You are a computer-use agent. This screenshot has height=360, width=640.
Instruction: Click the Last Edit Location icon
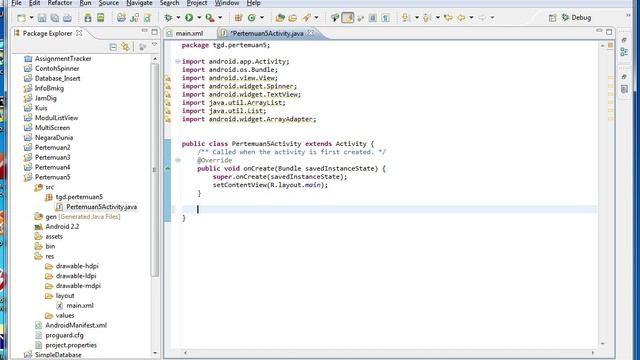click(x=448, y=18)
